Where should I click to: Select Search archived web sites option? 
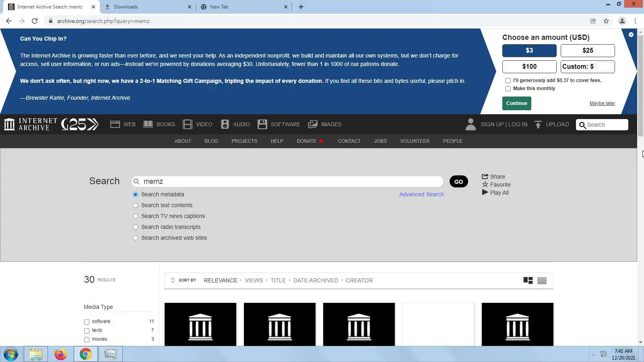point(136,238)
